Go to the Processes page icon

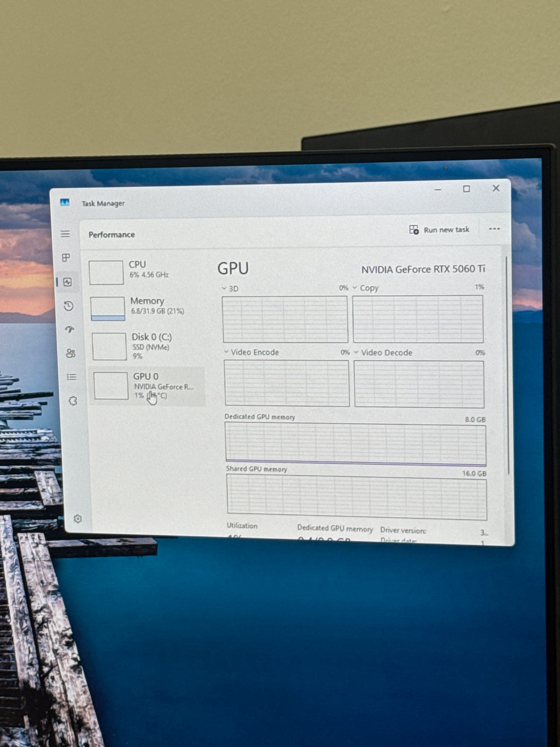point(66,257)
